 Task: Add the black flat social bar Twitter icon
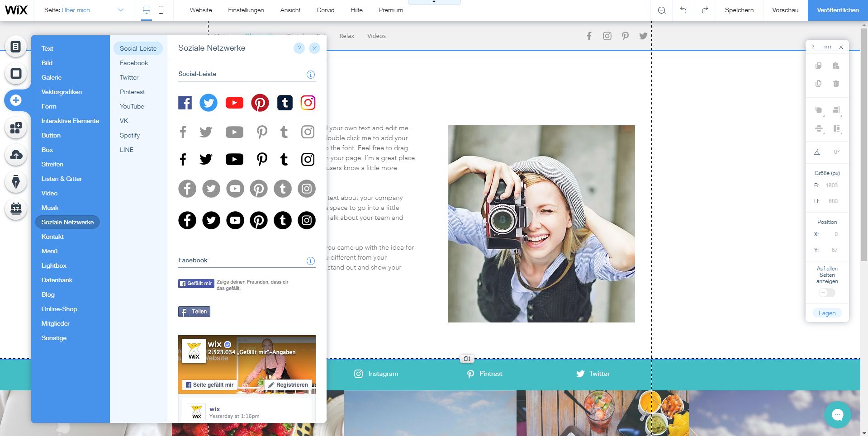coord(206,159)
